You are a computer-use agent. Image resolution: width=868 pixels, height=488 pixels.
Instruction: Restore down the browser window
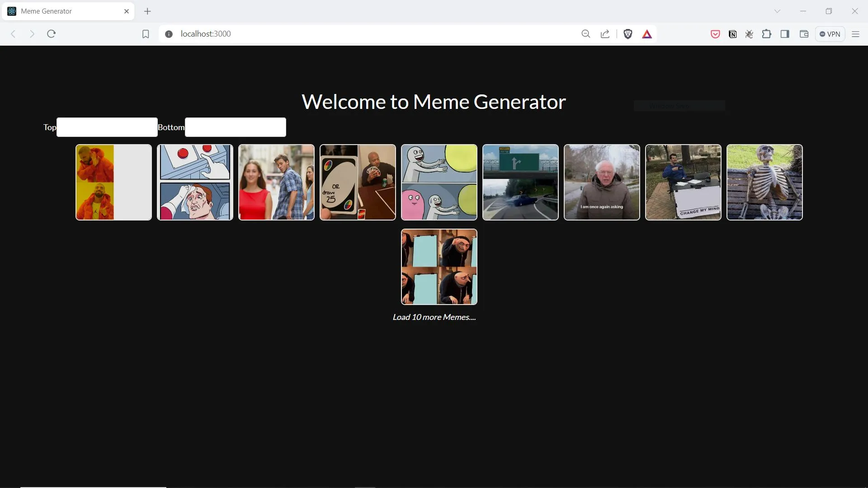[829, 11]
